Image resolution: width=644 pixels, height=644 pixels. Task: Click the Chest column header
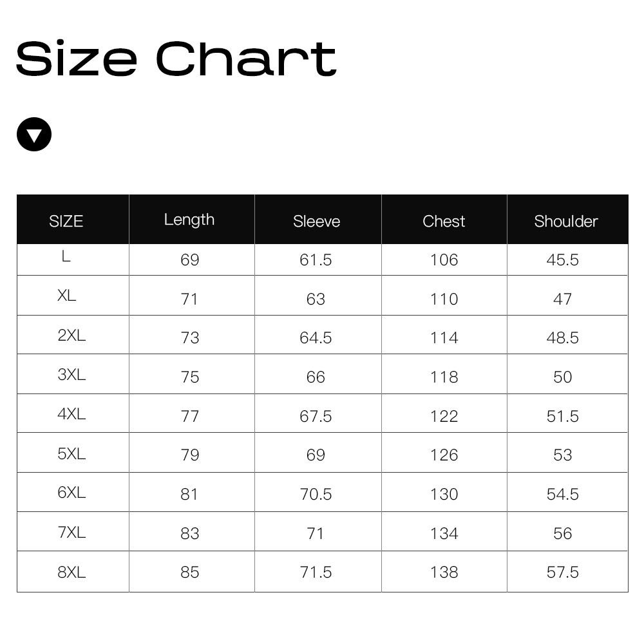(443, 222)
